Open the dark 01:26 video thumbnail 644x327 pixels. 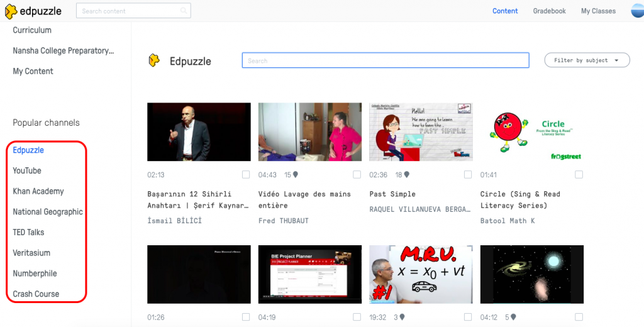coord(199,274)
